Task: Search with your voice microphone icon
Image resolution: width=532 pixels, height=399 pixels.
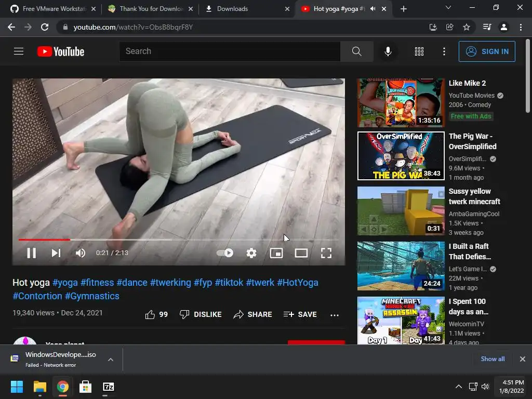Action: tap(388, 51)
